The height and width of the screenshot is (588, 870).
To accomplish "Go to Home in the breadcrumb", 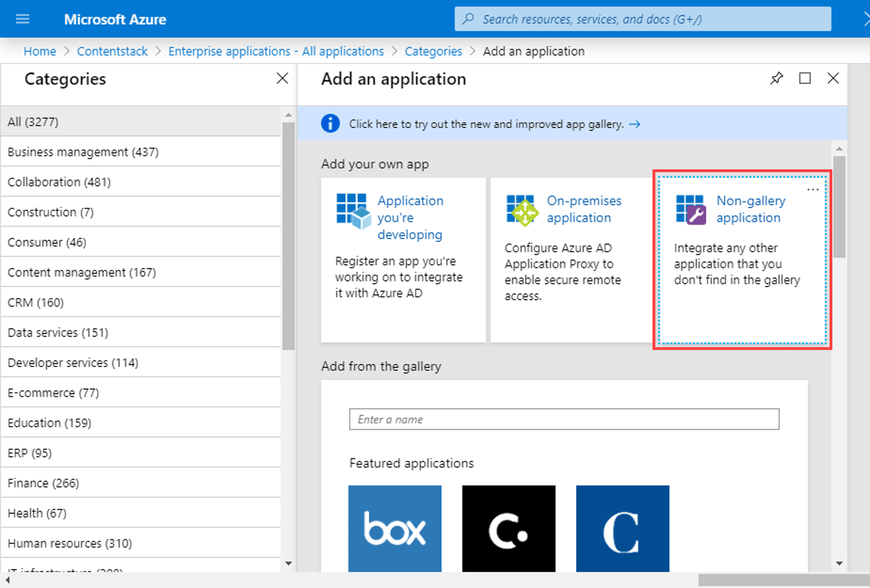I will click(40, 51).
